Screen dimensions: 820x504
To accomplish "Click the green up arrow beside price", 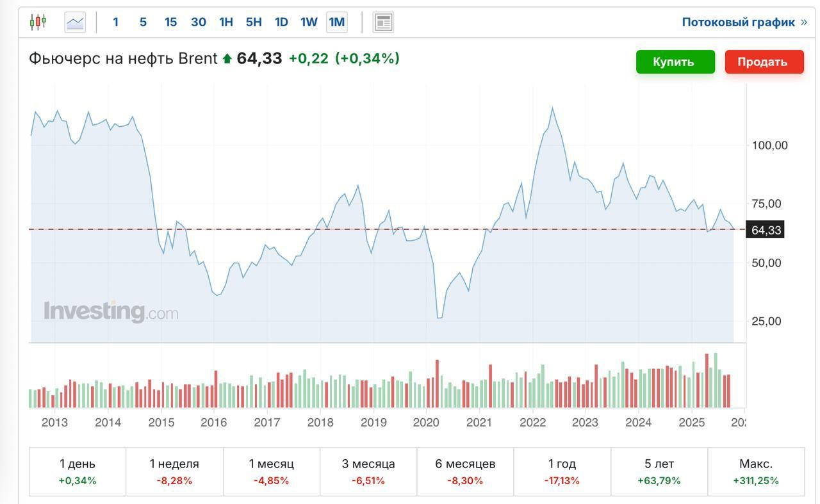I will pos(227,59).
